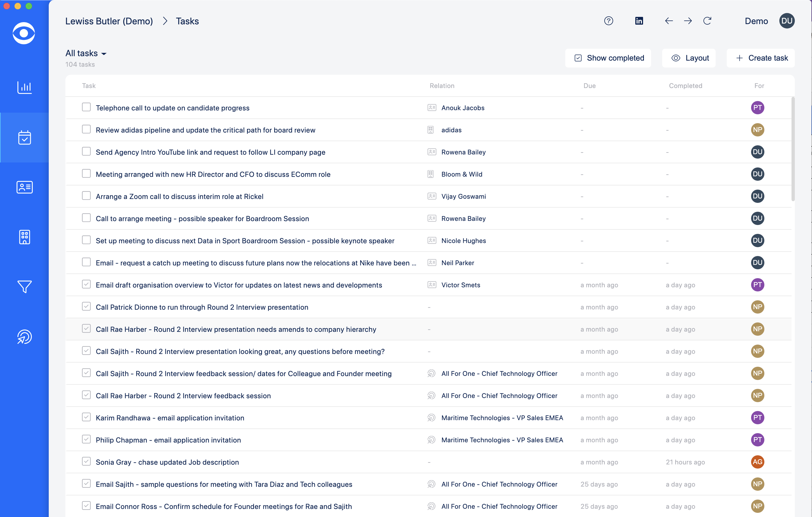
Task: Click the Create task button
Action: pyautogui.click(x=761, y=58)
